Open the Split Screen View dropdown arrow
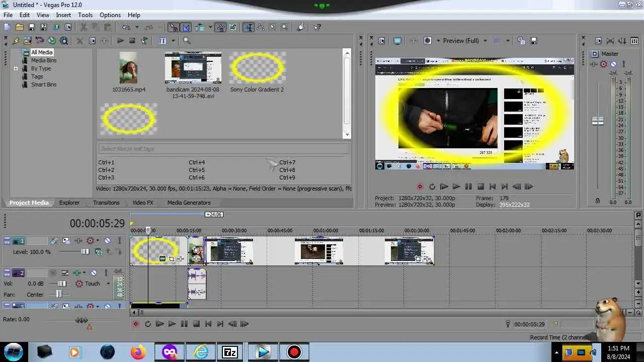The image size is (644, 362). [438, 41]
